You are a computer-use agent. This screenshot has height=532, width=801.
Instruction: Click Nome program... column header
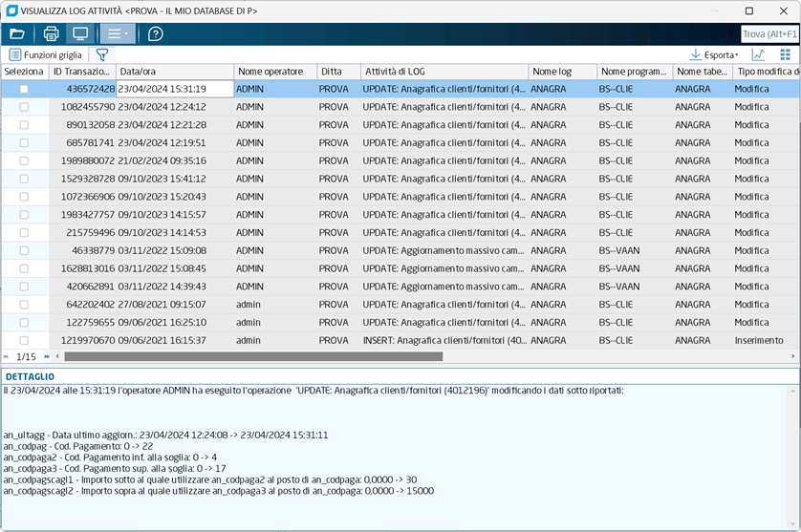coord(635,72)
